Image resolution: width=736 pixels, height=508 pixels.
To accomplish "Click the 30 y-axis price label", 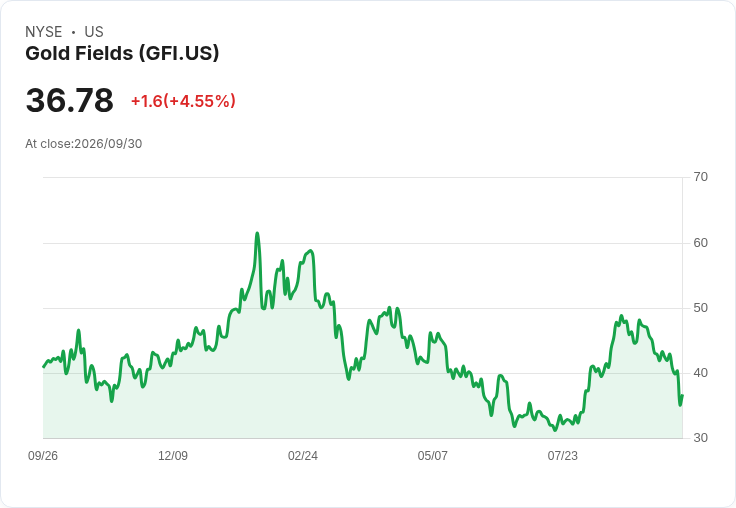I will tap(700, 438).
